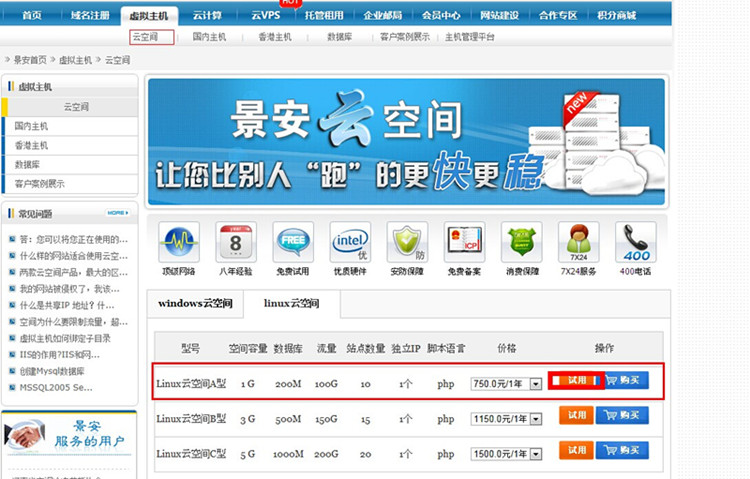The image size is (750, 479).
Task: Expand price dropdown for Linux云空间C型
Action: 536,453
